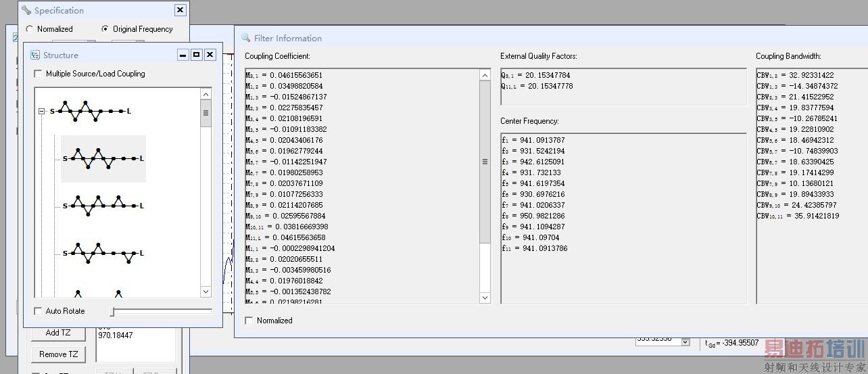Select the Normalized radio button in Specification
Screen dimensions: 868x374
click(x=29, y=29)
